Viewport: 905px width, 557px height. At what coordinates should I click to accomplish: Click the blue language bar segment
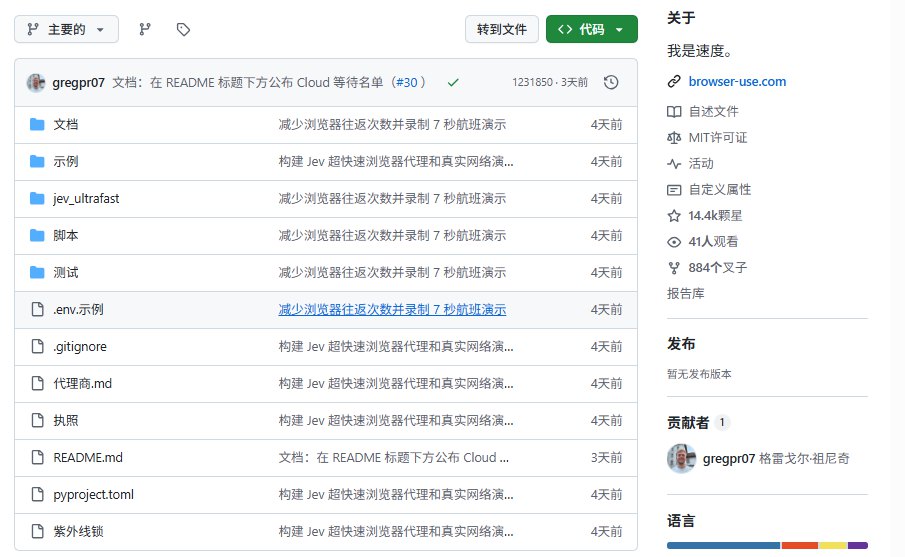[723, 545]
